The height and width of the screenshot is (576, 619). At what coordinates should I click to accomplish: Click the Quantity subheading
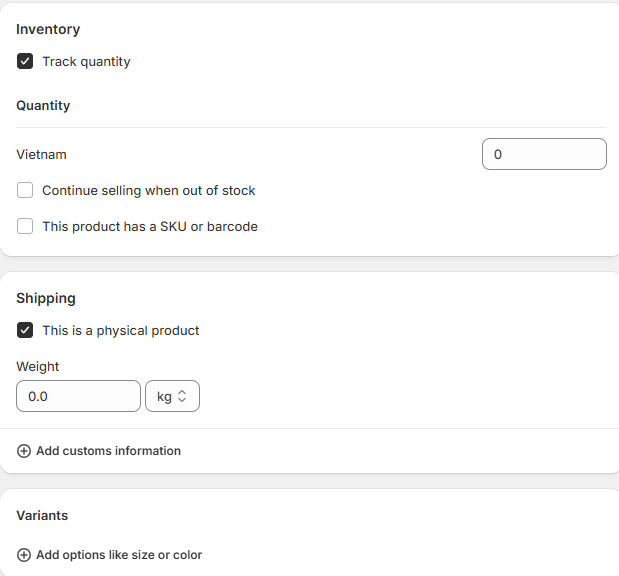[43, 105]
